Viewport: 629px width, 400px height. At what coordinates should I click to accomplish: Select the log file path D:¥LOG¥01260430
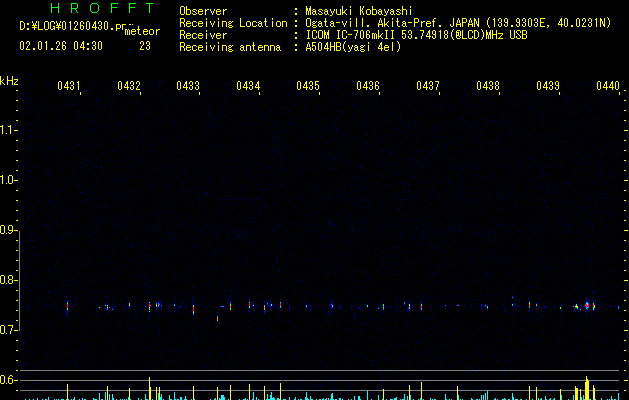click(73, 26)
